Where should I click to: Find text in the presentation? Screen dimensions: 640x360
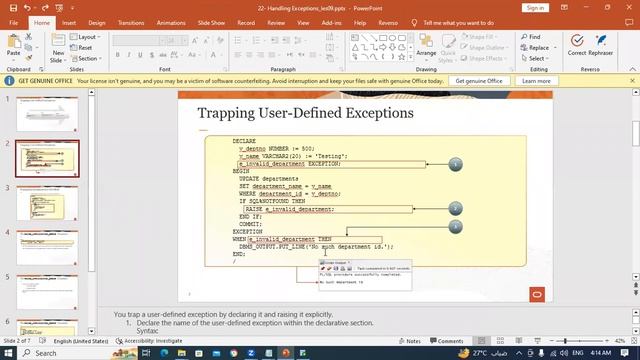(531, 37)
